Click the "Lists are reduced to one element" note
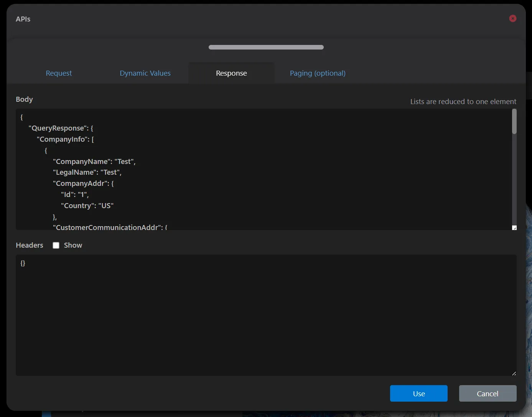The image size is (532, 417). click(x=463, y=101)
